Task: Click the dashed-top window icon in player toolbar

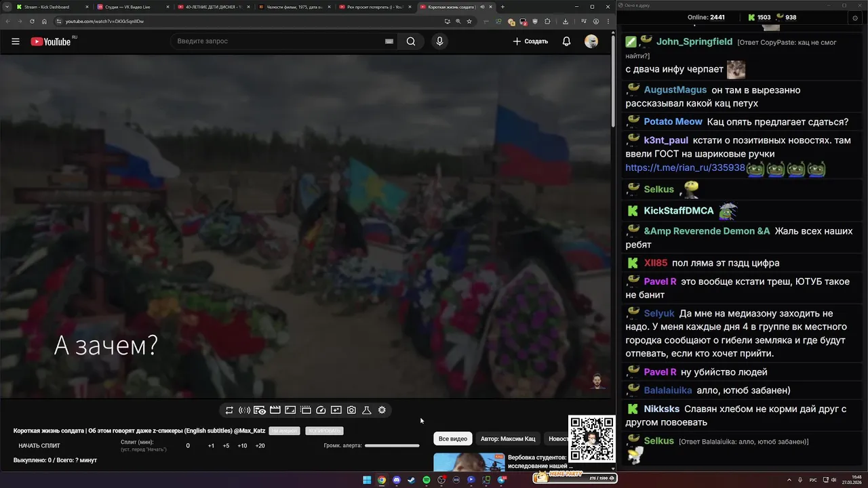Action: 306,410
